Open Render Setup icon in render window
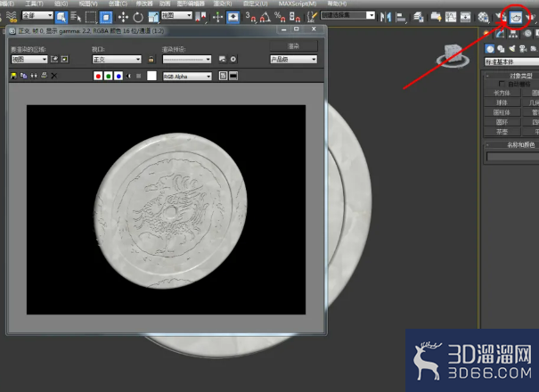 [x=223, y=59]
